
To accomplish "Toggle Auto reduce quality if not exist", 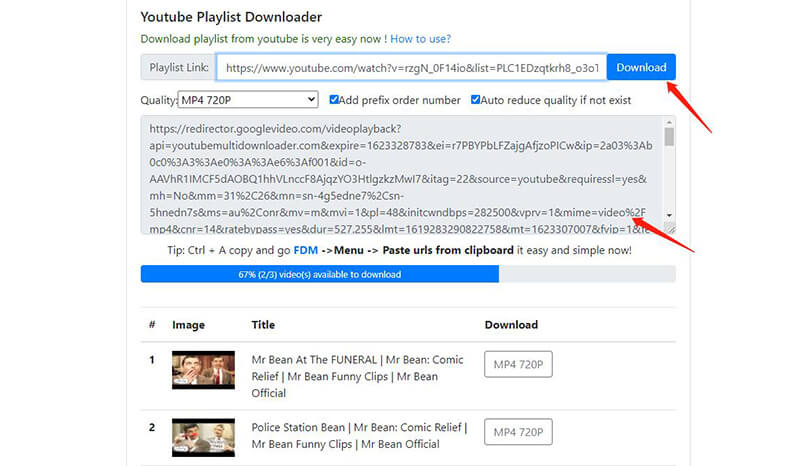I will (475, 100).
